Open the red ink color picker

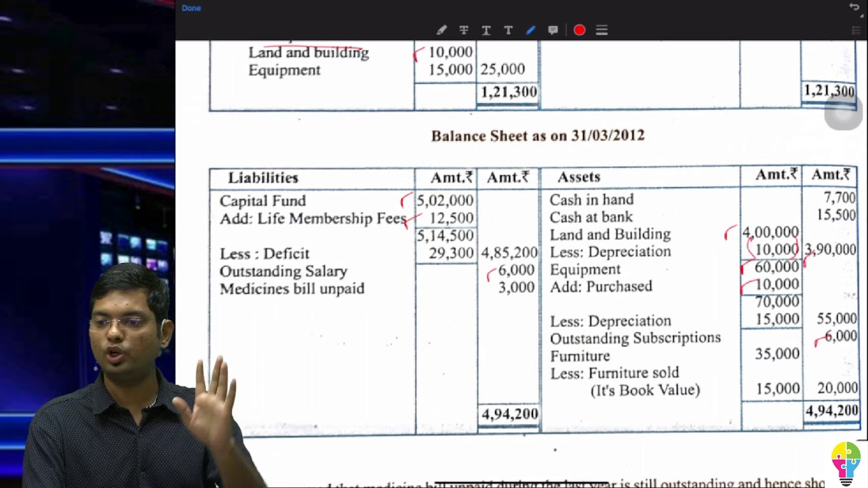(579, 30)
